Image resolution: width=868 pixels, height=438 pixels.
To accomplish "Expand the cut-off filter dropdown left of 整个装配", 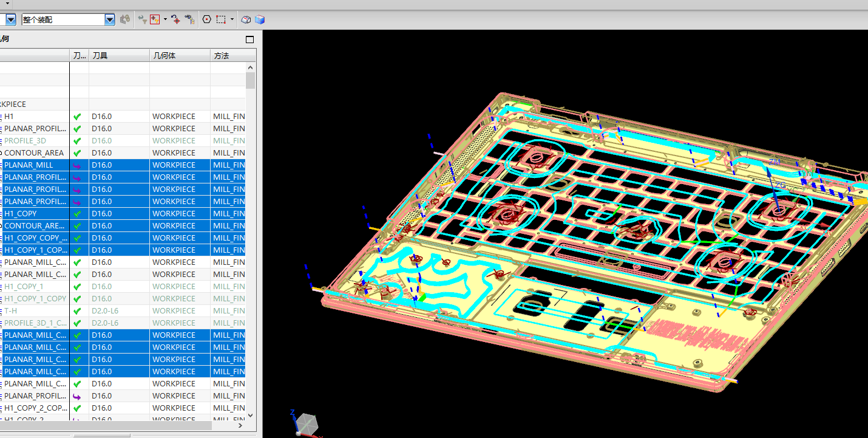I will [10, 19].
